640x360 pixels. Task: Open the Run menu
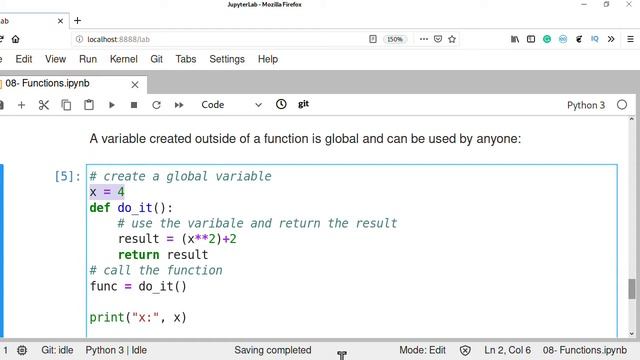pyautogui.click(x=88, y=59)
